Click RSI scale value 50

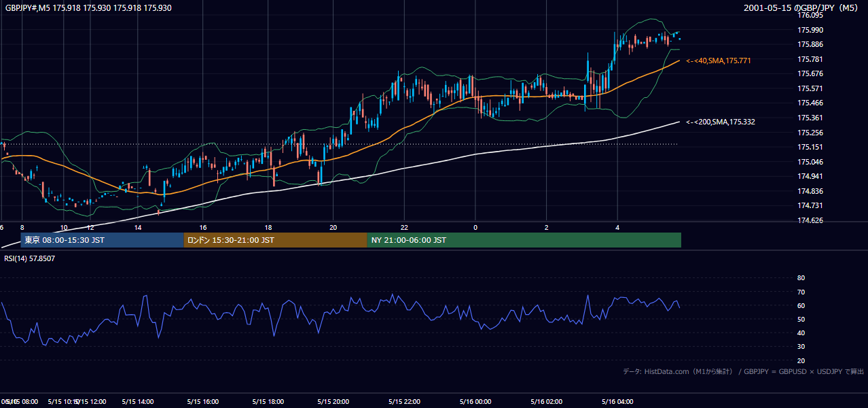point(801,319)
